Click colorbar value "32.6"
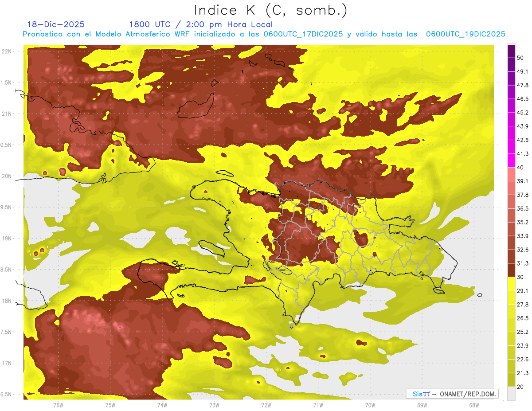 click(523, 250)
